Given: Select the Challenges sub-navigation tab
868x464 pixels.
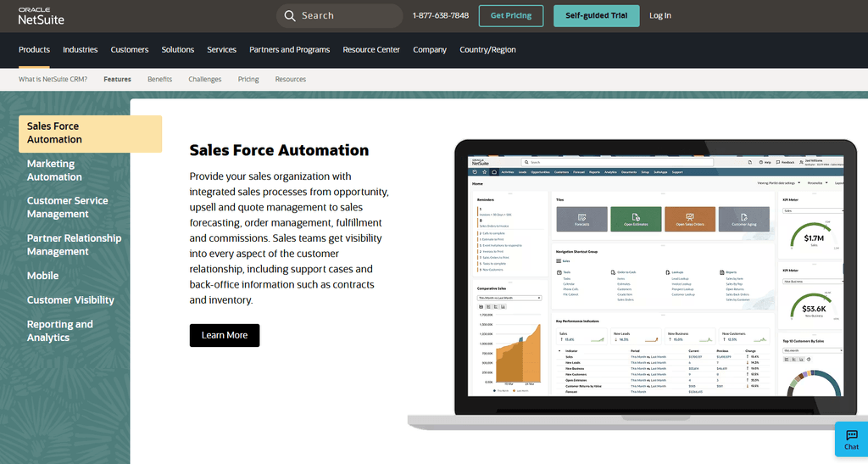Looking at the screenshot, I should [x=205, y=79].
